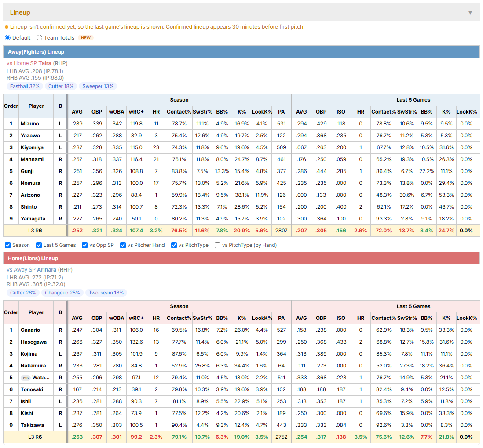Screen dimensions: 483x448
Task: Select the Team Totals radio option
Action: point(40,37)
